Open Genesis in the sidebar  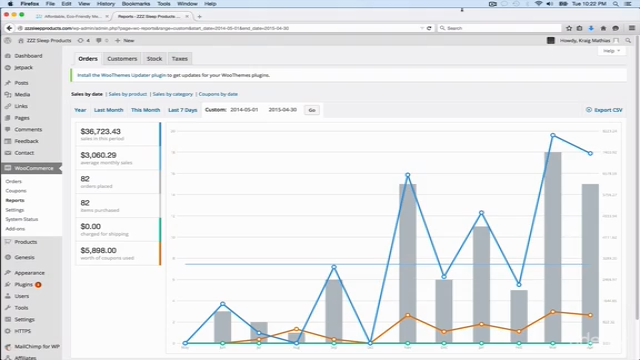pyautogui.click(x=24, y=258)
